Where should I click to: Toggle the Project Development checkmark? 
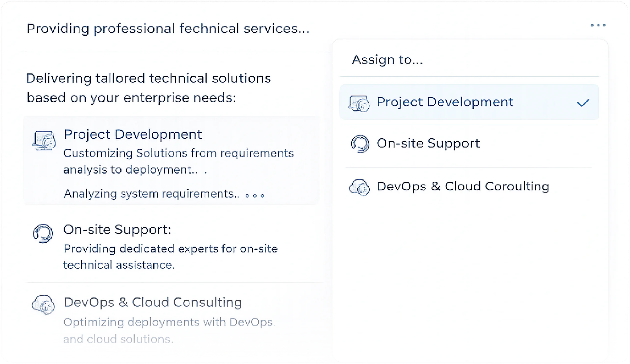(x=583, y=103)
